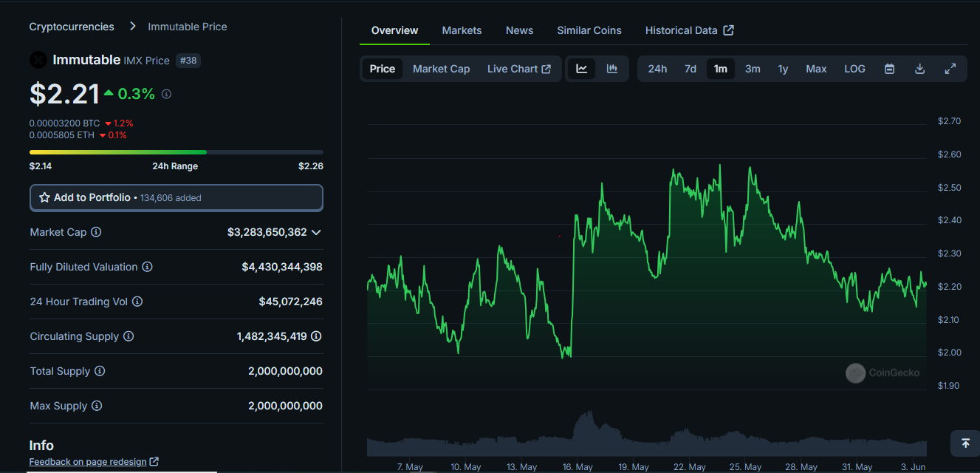Viewport: 980px width, 473px height.
Task: Expand the Market Cap breakdown chevron
Action: [316, 232]
